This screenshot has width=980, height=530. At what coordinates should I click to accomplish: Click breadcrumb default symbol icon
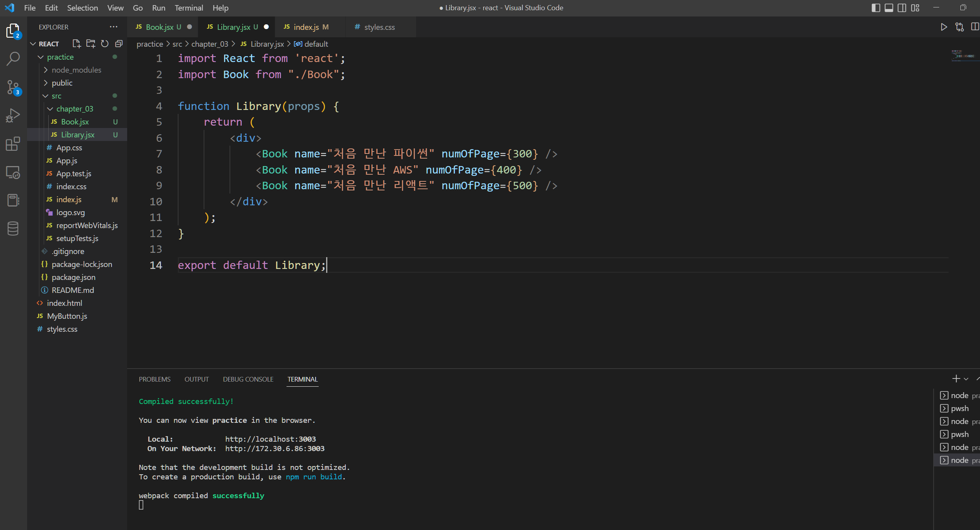pos(298,44)
